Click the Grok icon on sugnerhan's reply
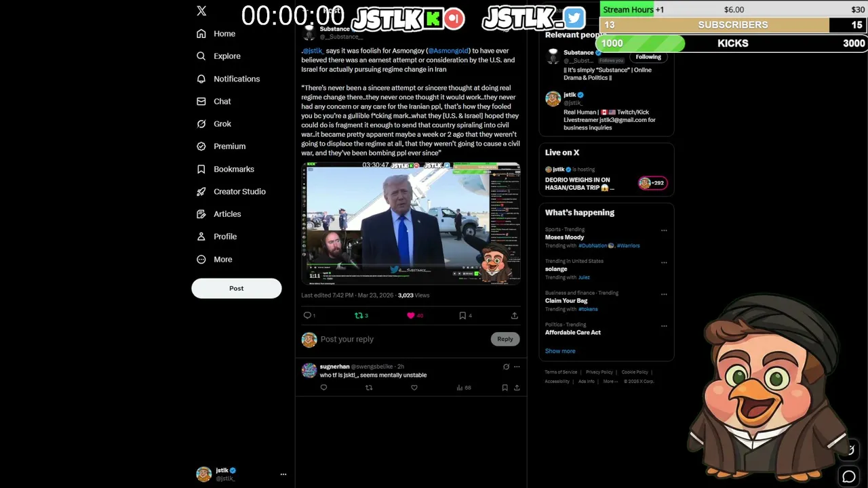Viewport: 868px width, 488px height. [506, 367]
